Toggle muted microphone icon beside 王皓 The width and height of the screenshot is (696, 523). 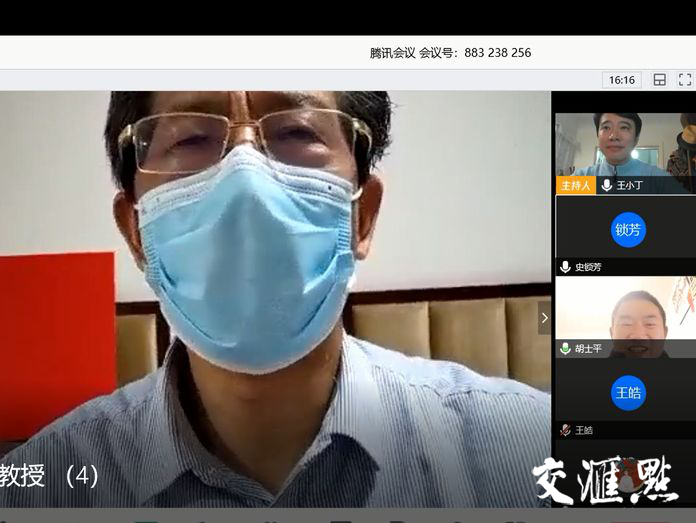[x=565, y=430]
